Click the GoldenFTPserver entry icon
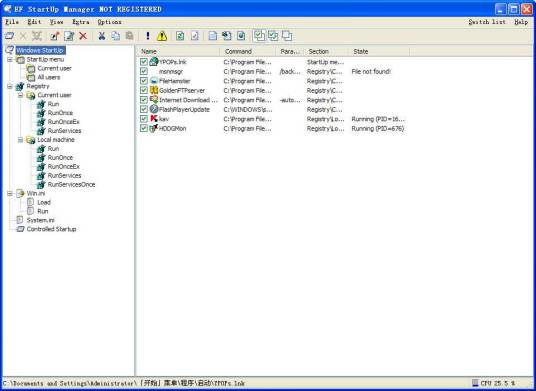Screen dimensions: 536x391 [154, 90]
